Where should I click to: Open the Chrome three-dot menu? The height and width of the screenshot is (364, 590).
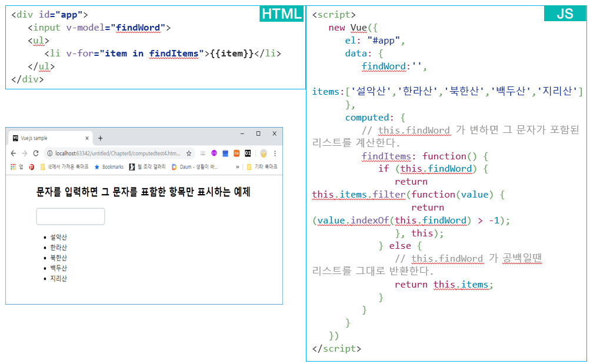275,153
